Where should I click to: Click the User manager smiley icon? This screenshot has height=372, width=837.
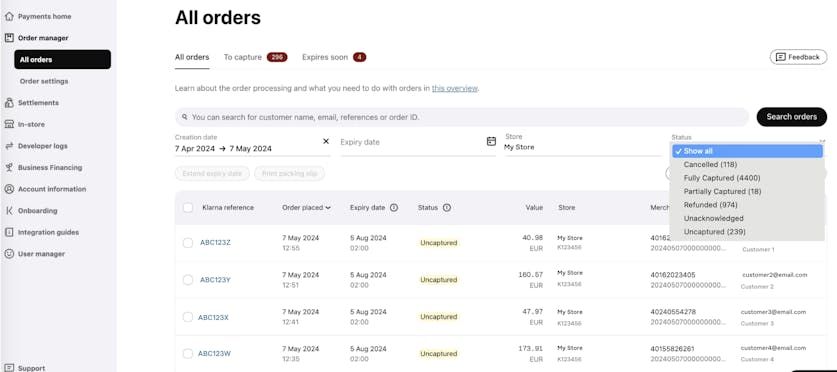tap(9, 254)
